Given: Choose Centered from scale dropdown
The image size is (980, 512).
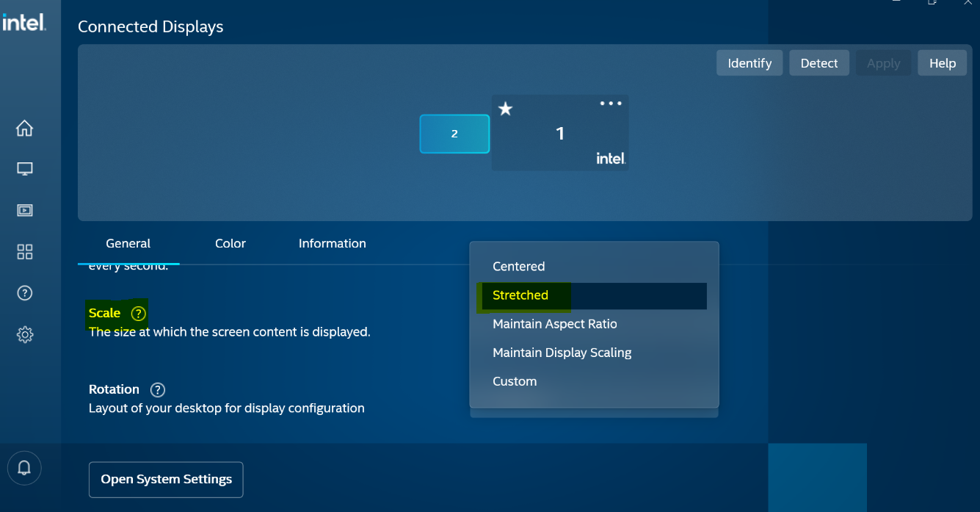Looking at the screenshot, I should [518, 267].
